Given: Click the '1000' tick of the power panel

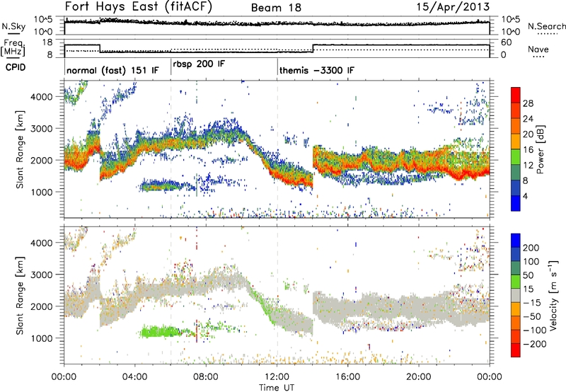Looking at the screenshot, I should (x=42, y=192).
